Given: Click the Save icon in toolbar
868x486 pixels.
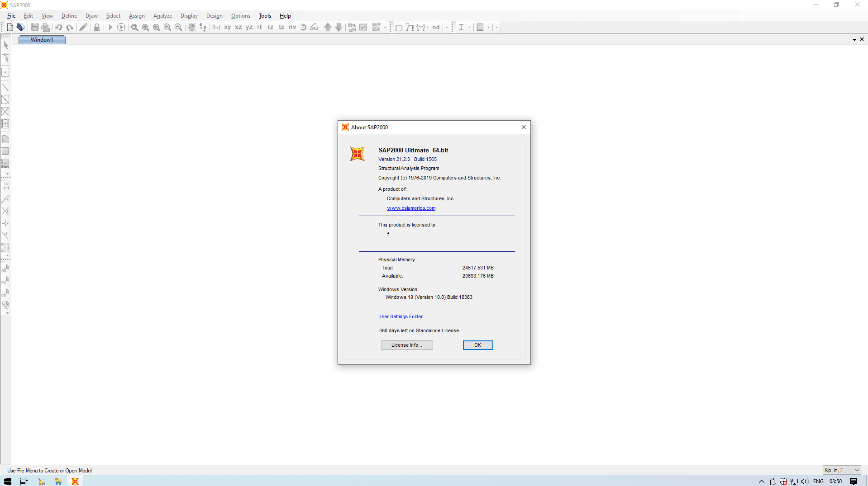Looking at the screenshot, I should (x=34, y=27).
